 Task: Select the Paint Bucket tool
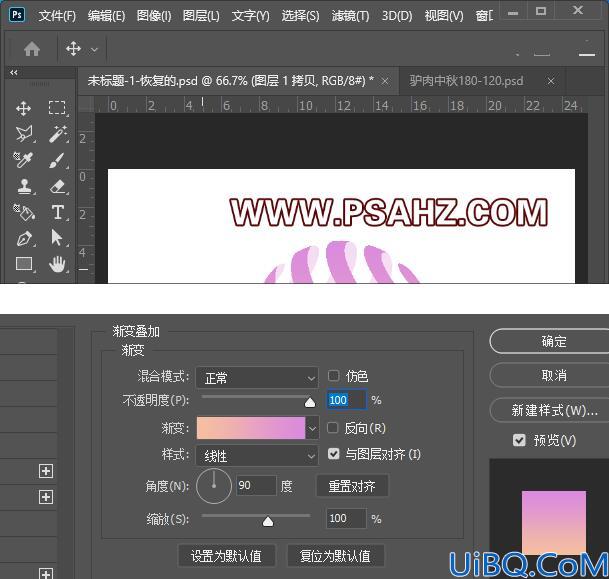pos(24,212)
